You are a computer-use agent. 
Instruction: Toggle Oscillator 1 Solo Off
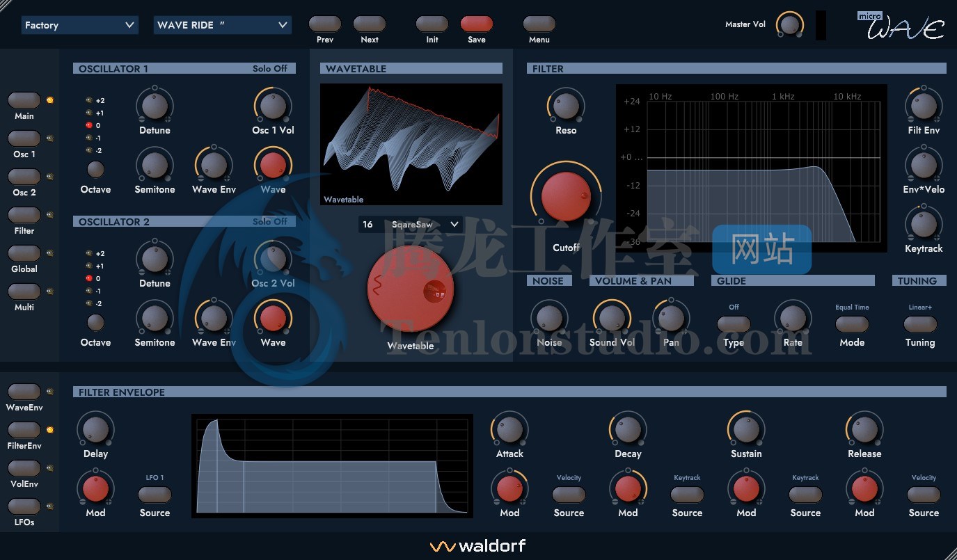click(x=270, y=68)
